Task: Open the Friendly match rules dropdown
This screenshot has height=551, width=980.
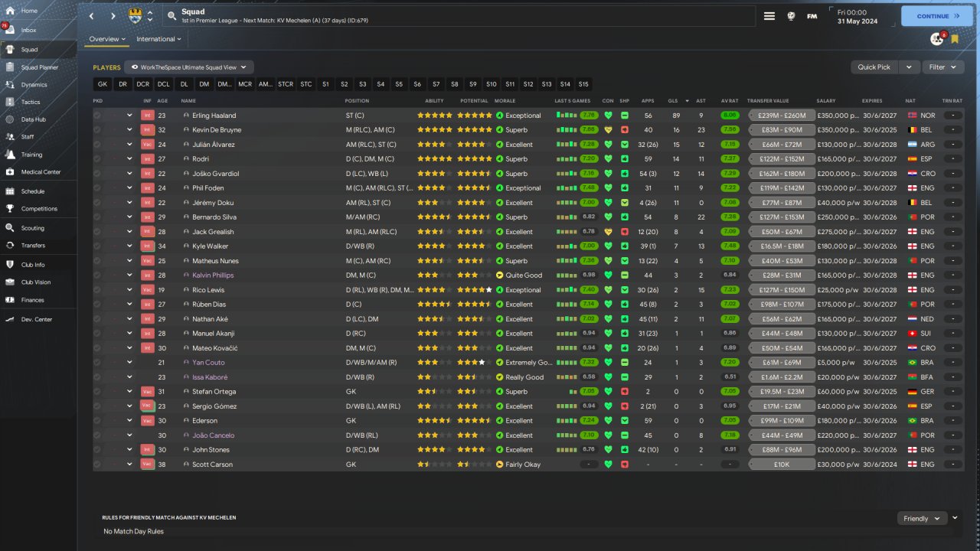Action: 922,519
